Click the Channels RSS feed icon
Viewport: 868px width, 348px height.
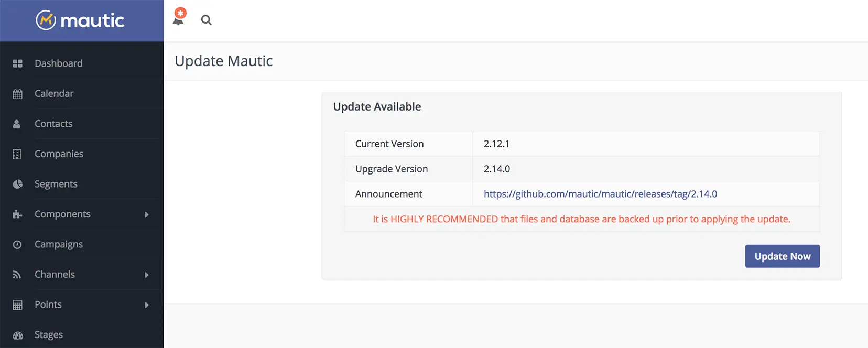pyautogui.click(x=17, y=275)
